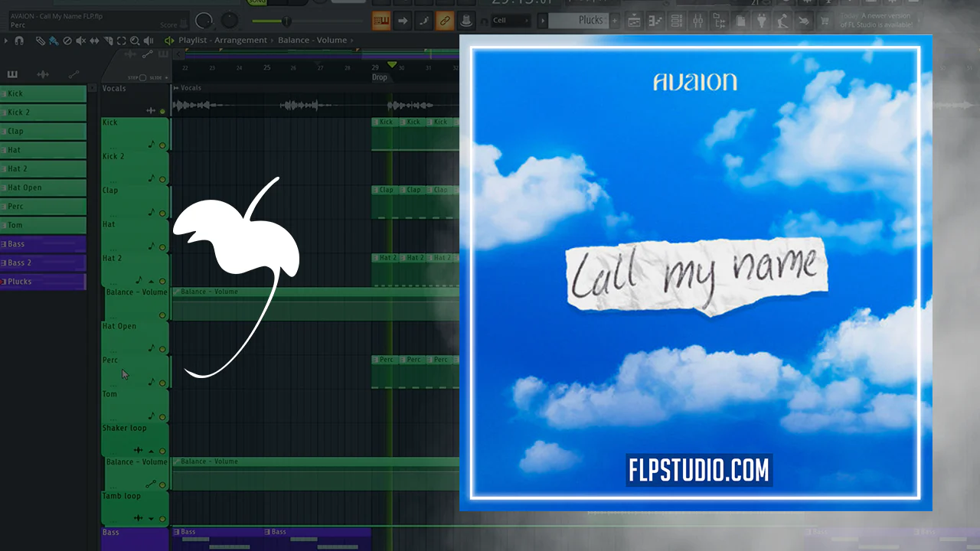Mute the Perc track
Viewport: 980px width, 551px height.
coord(162,383)
